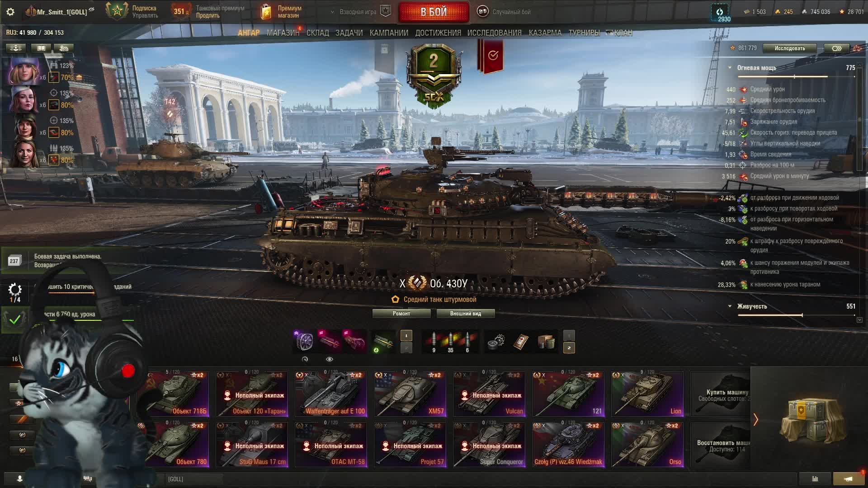Screen dimensions: 868x488
Task: Open the ammunition shells loadout slot
Action: pos(450,342)
